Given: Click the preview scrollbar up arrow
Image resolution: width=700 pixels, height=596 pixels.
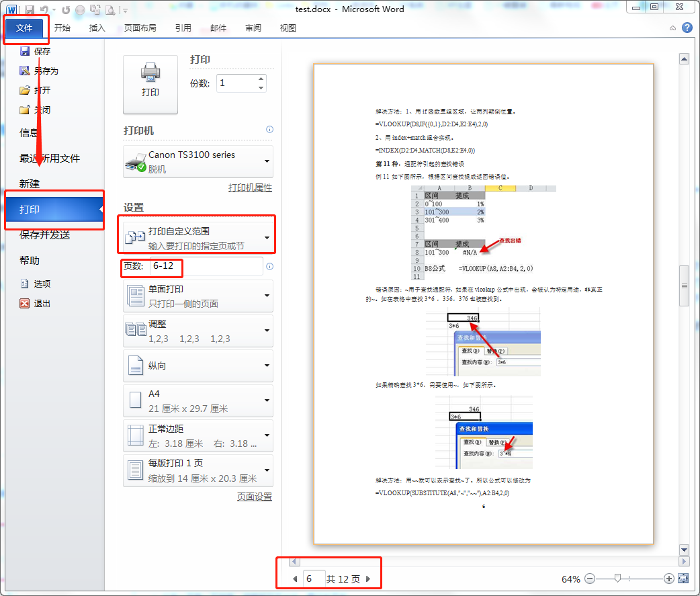Looking at the screenshot, I should click(684, 59).
